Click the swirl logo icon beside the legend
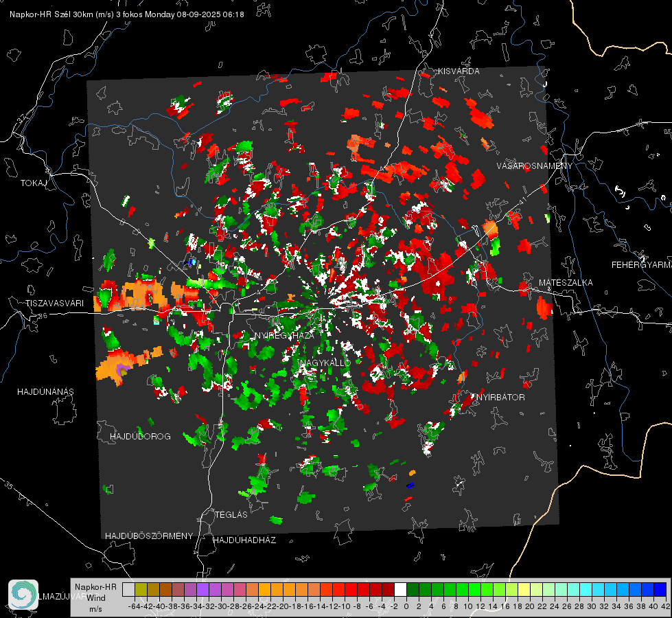This screenshot has width=672, height=618. [x=23, y=595]
